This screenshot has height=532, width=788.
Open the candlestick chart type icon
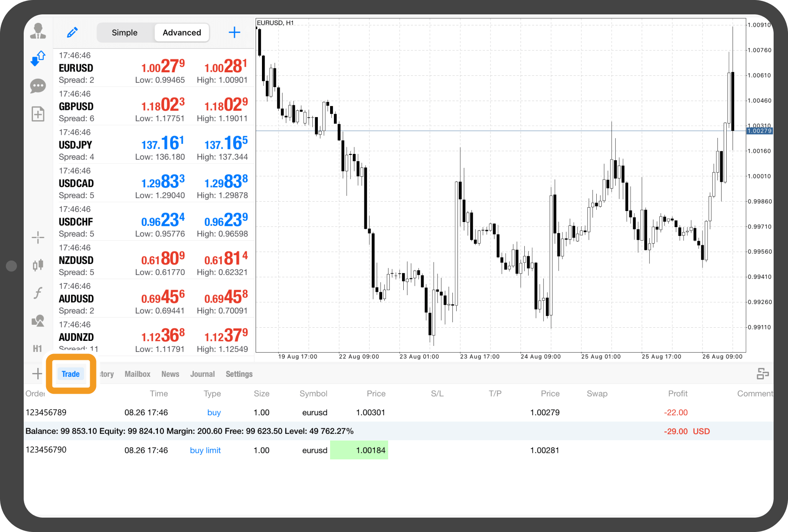point(38,265)
